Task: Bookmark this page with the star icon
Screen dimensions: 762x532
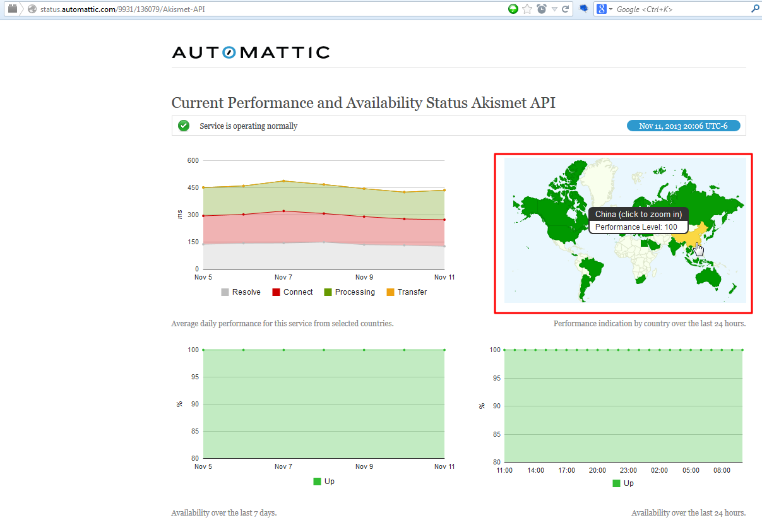Action: click(x=527, y=9)
